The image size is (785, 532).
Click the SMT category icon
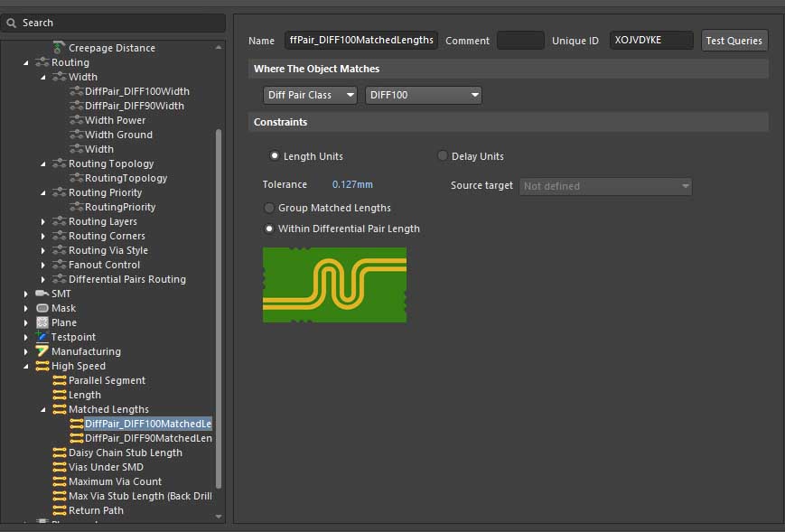pyautogui.click(x=42, y=294)
